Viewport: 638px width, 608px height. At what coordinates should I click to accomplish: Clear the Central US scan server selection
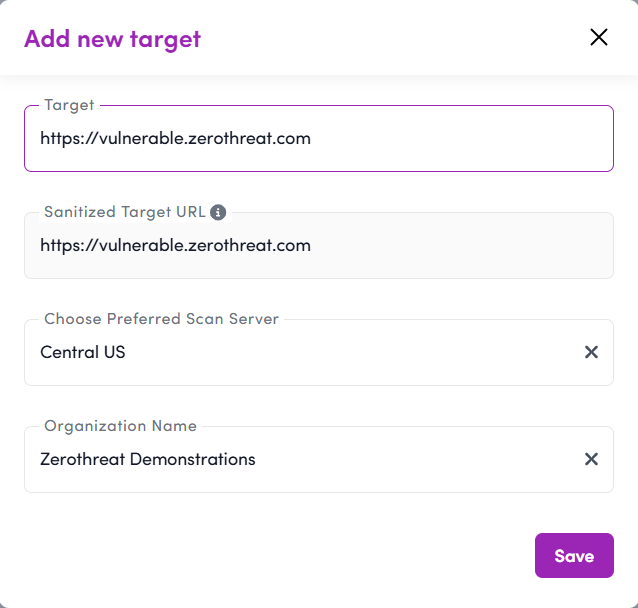click(591, 352)
